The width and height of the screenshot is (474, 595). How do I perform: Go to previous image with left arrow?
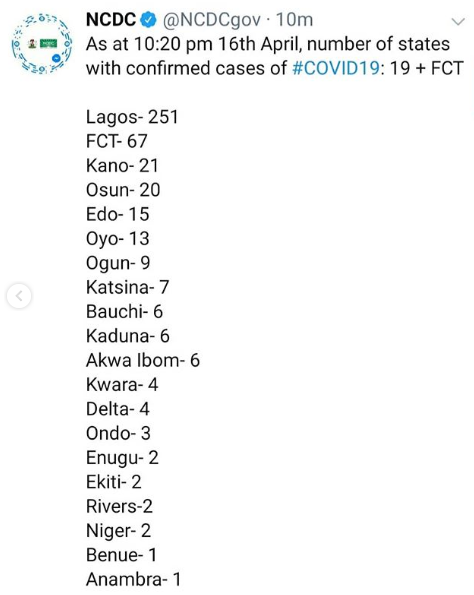pos(19,295)
